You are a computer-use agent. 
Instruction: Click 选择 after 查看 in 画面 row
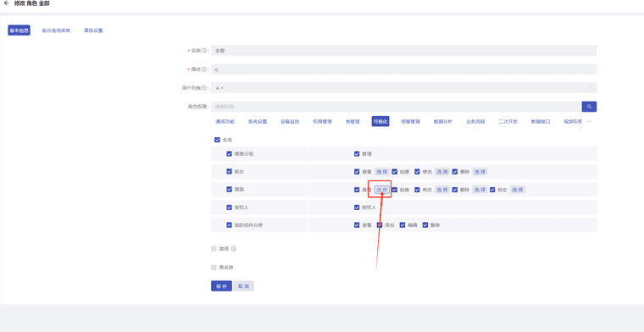tap(381, 190)
